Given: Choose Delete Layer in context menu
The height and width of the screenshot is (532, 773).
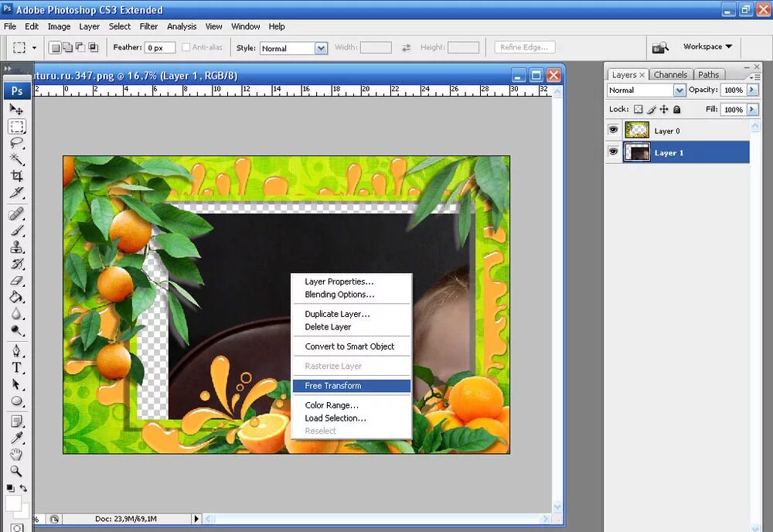Looking at the screenshot, I should tap(352, 327).
